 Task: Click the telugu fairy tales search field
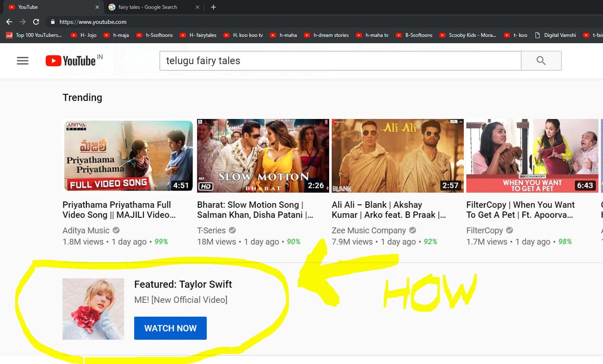[340, 61]
